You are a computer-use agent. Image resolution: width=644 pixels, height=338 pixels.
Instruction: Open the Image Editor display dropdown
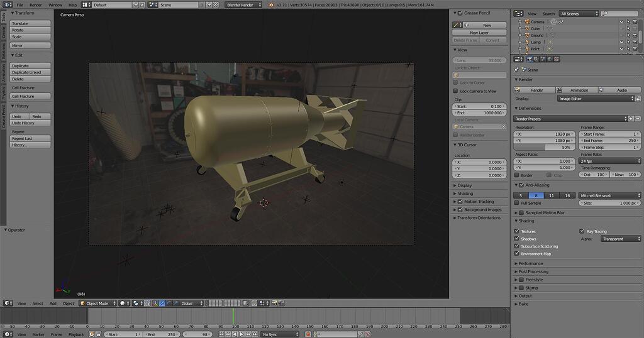tap(596, 99)
